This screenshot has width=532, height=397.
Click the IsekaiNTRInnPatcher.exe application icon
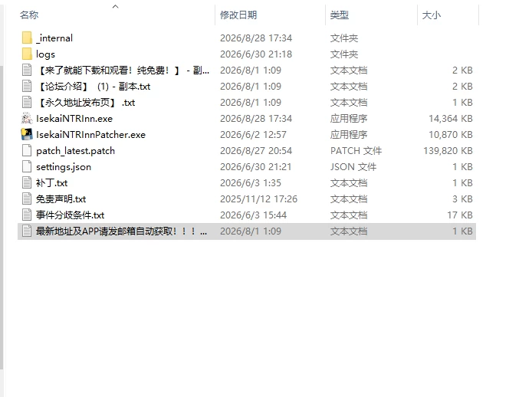tap(27, 134)
